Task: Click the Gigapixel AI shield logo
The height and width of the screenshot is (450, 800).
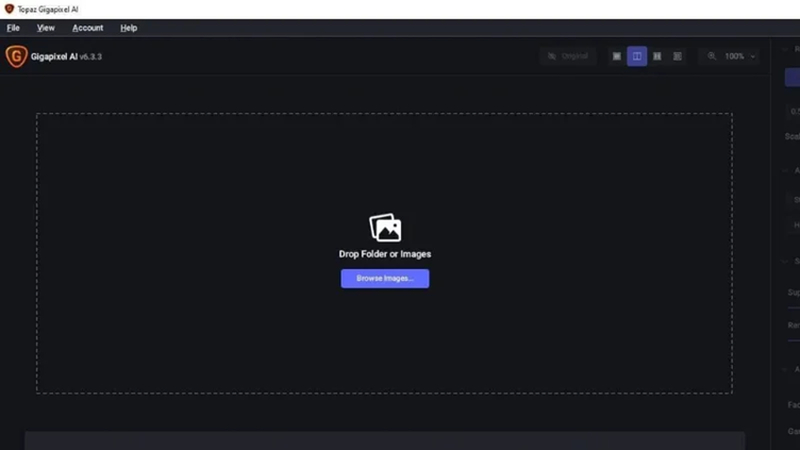Action: click(16, 56)
